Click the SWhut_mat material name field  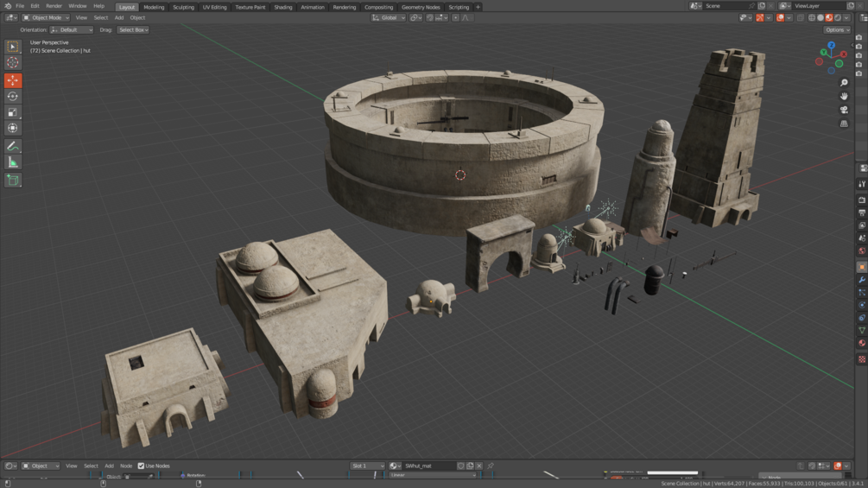[x=429, y=466]
